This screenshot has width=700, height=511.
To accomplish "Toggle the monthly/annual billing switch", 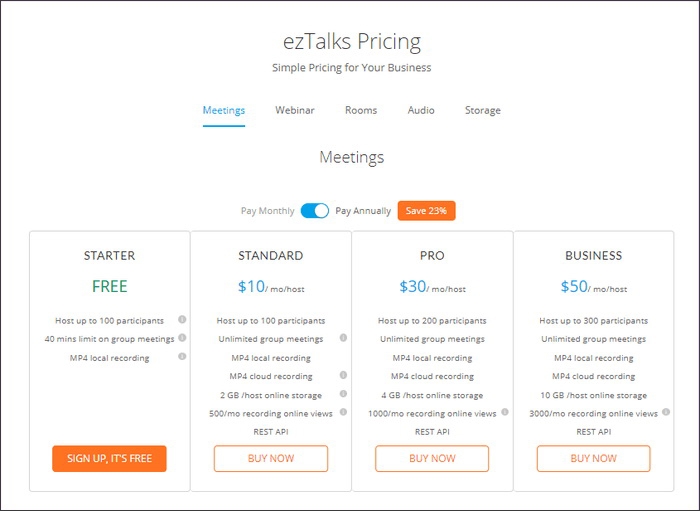I will point(315,211).
